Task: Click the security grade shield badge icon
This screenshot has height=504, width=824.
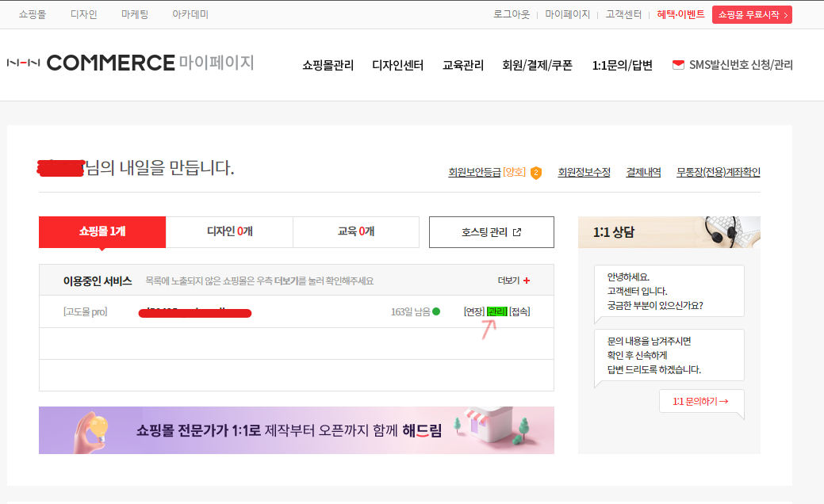Action: click(x=536, y=173)
